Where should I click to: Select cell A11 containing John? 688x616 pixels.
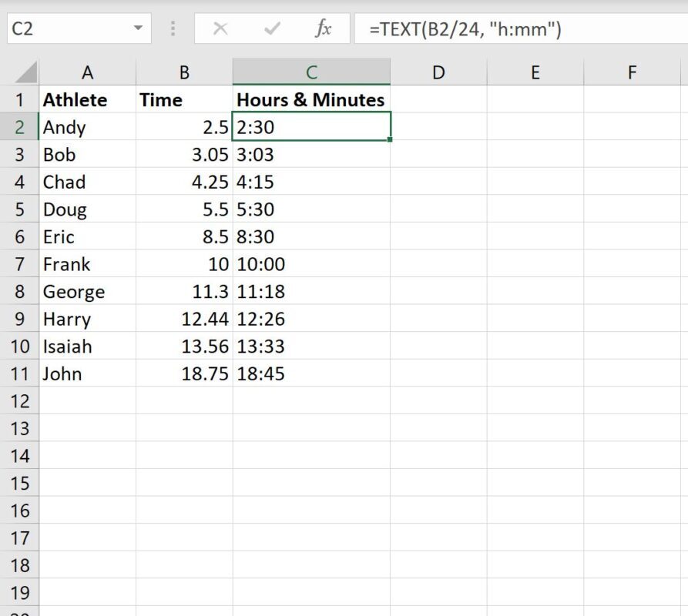(88, 373)
